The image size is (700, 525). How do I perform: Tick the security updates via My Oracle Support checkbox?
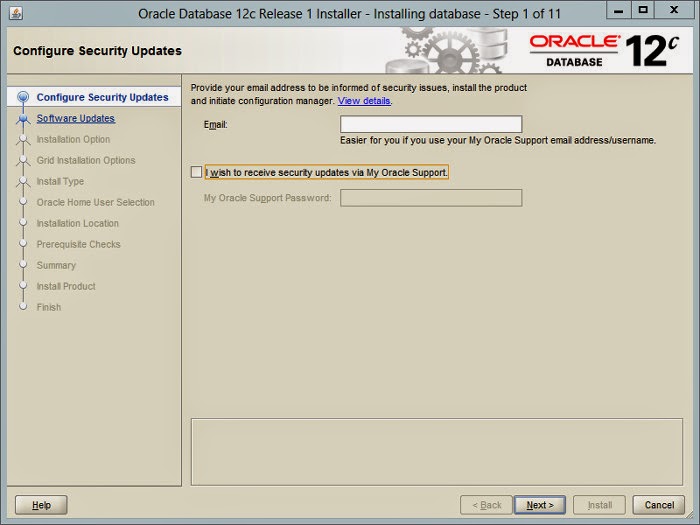point(196,172)
